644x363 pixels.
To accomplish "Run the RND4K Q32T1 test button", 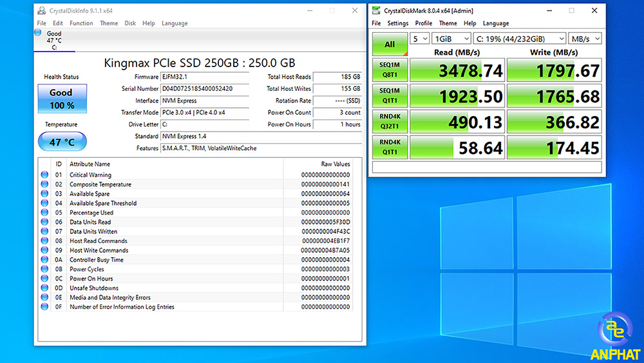I will coord(390,121).
